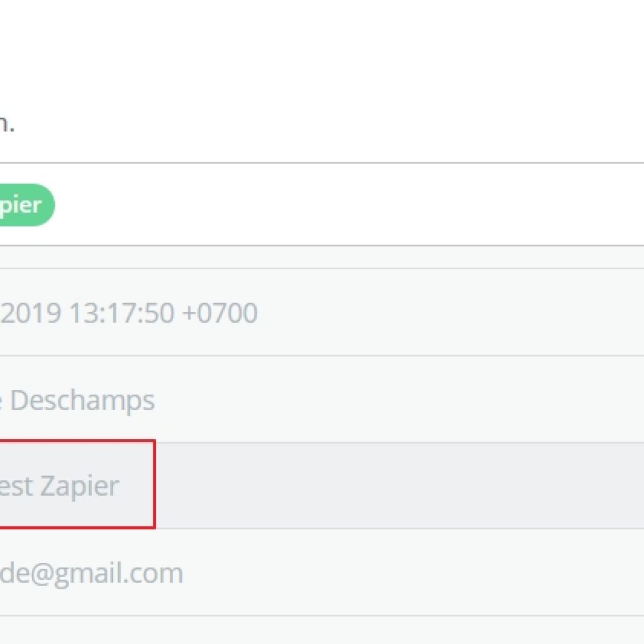Click the green Zapier tag badge
Screen dimensions: 644x644
[25, 205]
